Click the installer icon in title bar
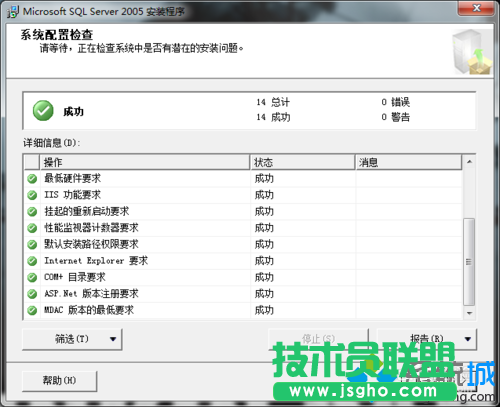Viewport: 500px width, 407px height. coord(13,12)
